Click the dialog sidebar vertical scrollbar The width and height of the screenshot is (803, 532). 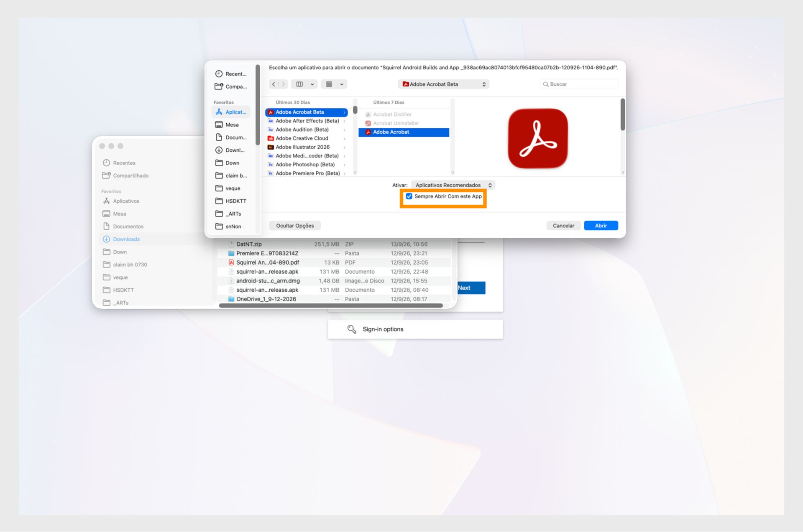[x=258, y=104]
